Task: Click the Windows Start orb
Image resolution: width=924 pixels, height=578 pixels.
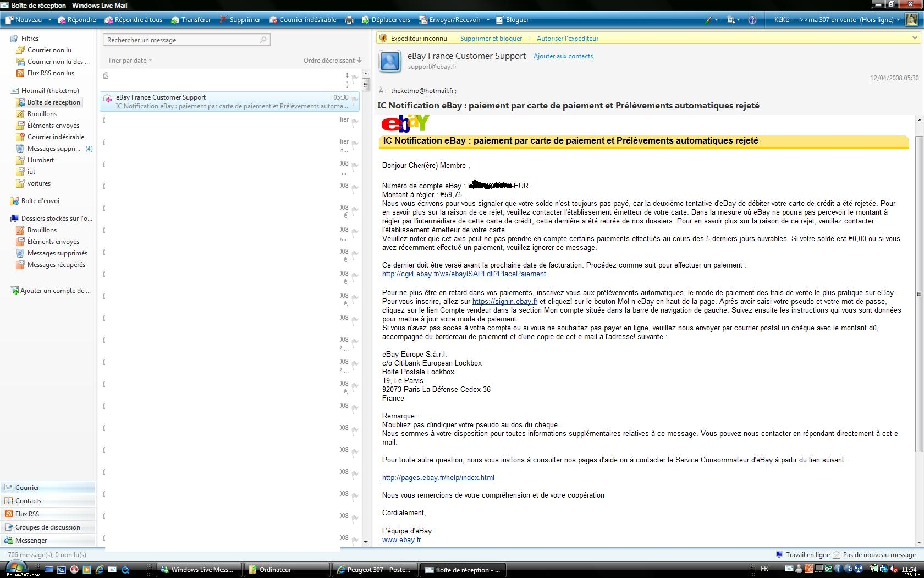Action: 15,568
